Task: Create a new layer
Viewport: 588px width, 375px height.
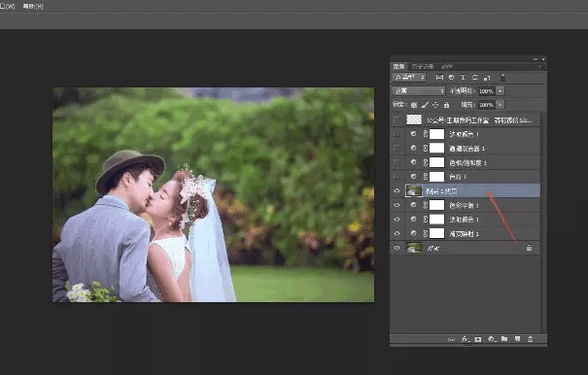Action: [x=517, y=339]
